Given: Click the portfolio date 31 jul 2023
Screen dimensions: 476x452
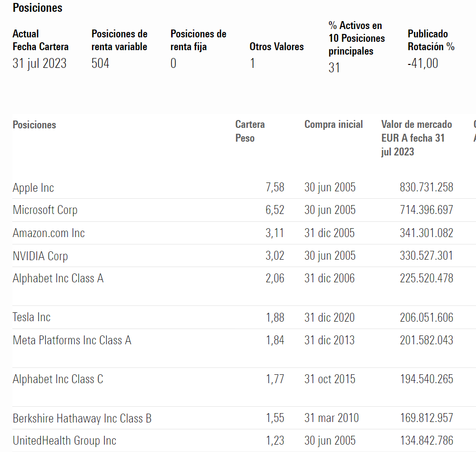Looking at the screenshot, I should 39,63.
